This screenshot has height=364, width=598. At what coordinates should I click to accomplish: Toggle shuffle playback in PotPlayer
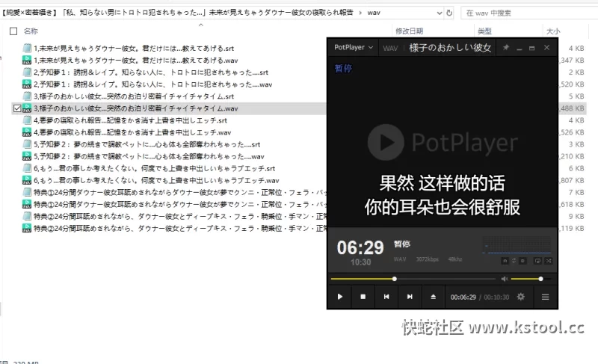pyautogui.click(x=549, y=261)
